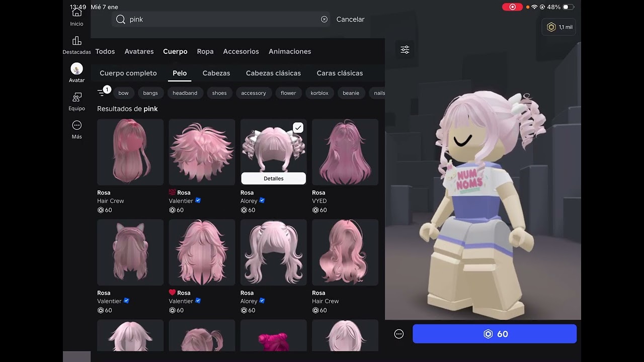
Task: Select the Cuerpo category
Action: tap(175, 51)
